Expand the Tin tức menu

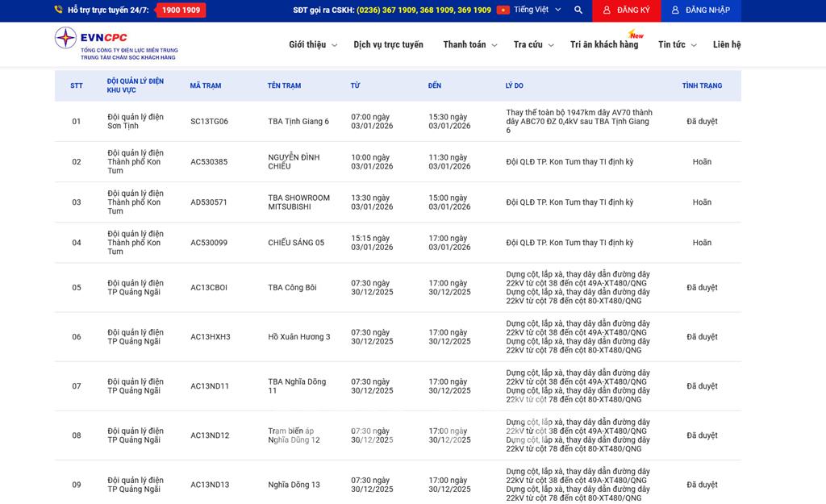[676, 45]
